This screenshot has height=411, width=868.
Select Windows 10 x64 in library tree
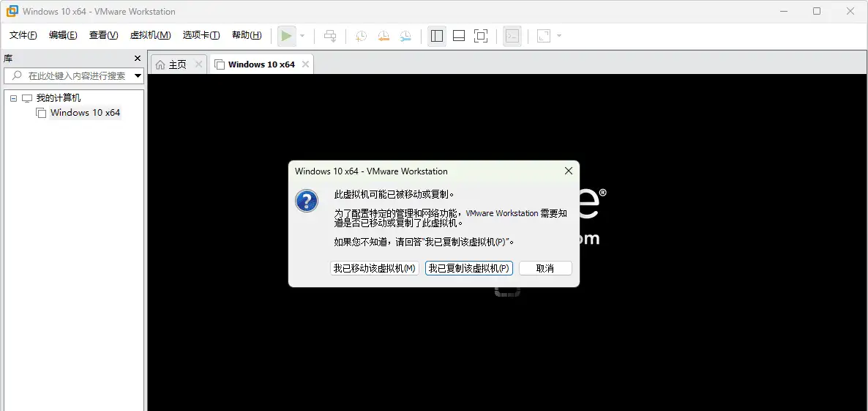click(85, 112)
